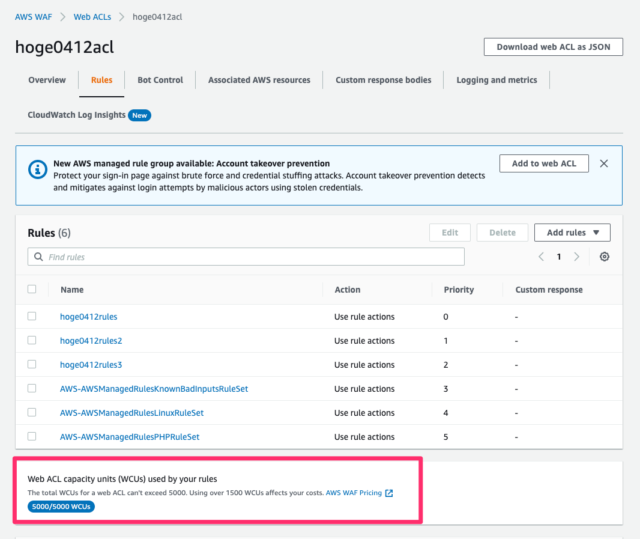Image resolution: width=640 pixels, height=539 pixels.
Task: Open the AWS WAF breadcrumb link
Action: (x=33, y=17)
